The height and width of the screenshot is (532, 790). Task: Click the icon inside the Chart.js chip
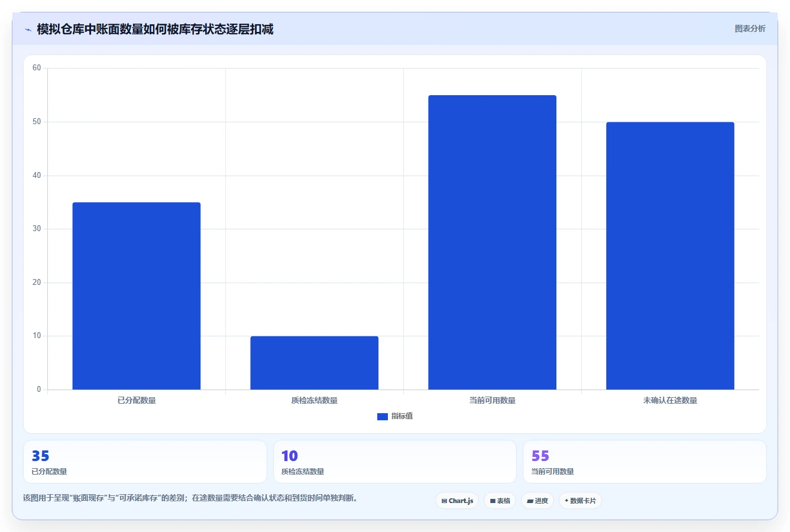pyautogui.click(x=444, y=501)
